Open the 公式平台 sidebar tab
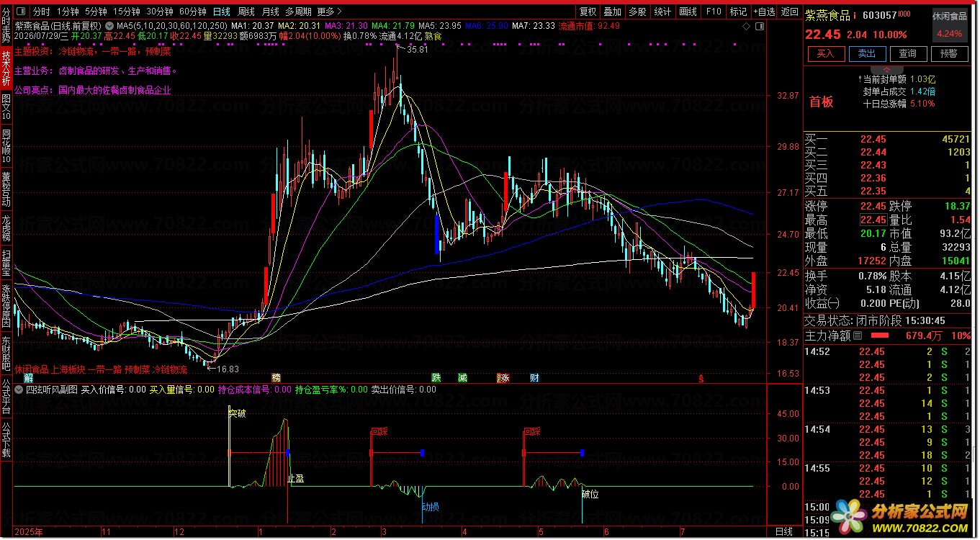The width and height of the screenshot is (980, 540). tap(6, 395)
